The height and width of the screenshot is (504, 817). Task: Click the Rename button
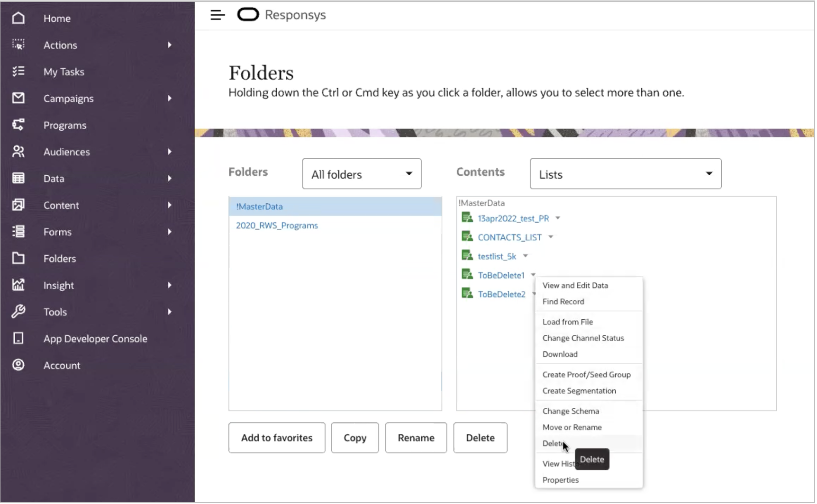(x=416, y=438)
